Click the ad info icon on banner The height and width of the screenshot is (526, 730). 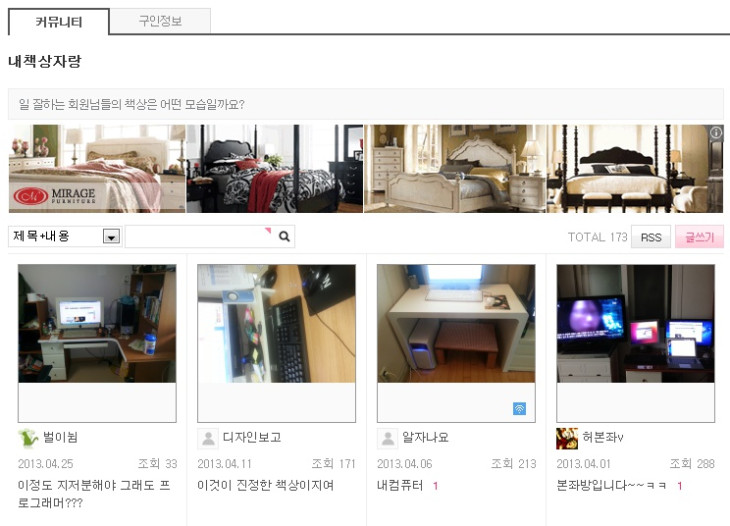(x=716, y=133)
